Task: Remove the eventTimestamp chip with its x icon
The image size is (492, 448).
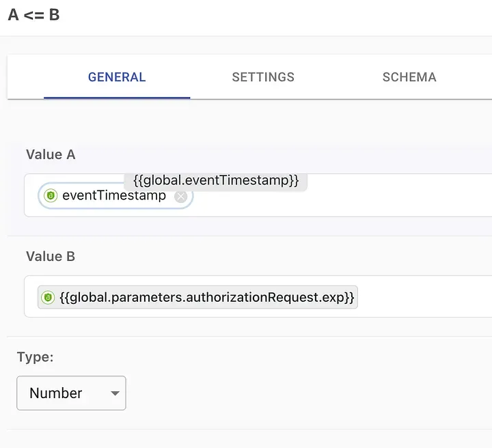Action: point(180,197)
